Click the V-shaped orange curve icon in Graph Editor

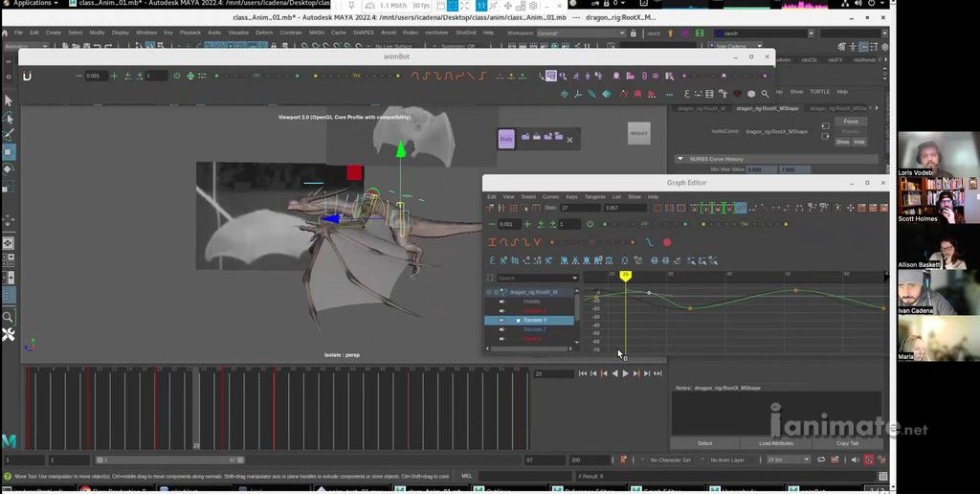(536, 242)
